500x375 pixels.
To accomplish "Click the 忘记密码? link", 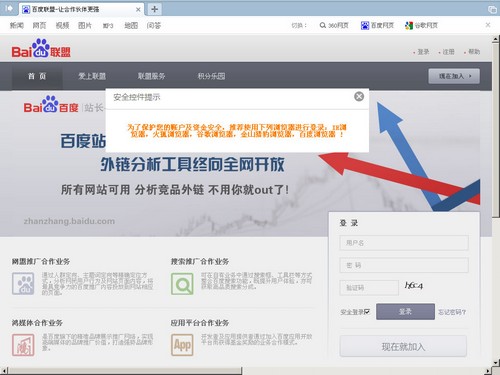I will pos(452,312).
